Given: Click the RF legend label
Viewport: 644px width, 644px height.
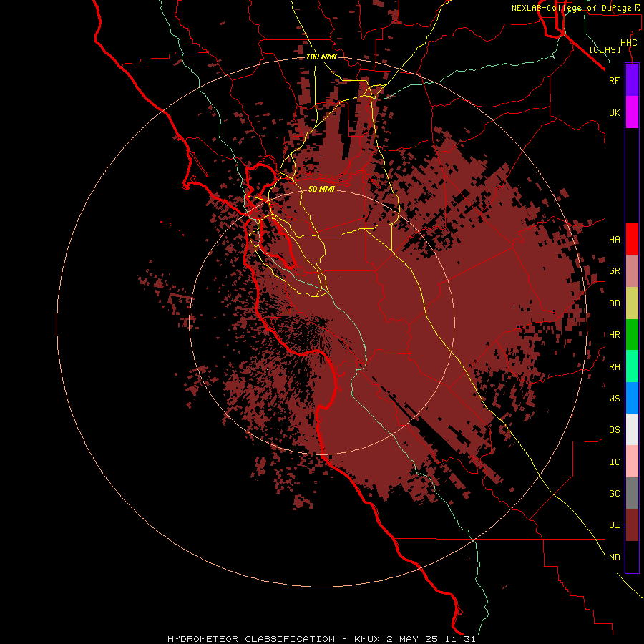Looking at the screenshot, I should [614, 80].
